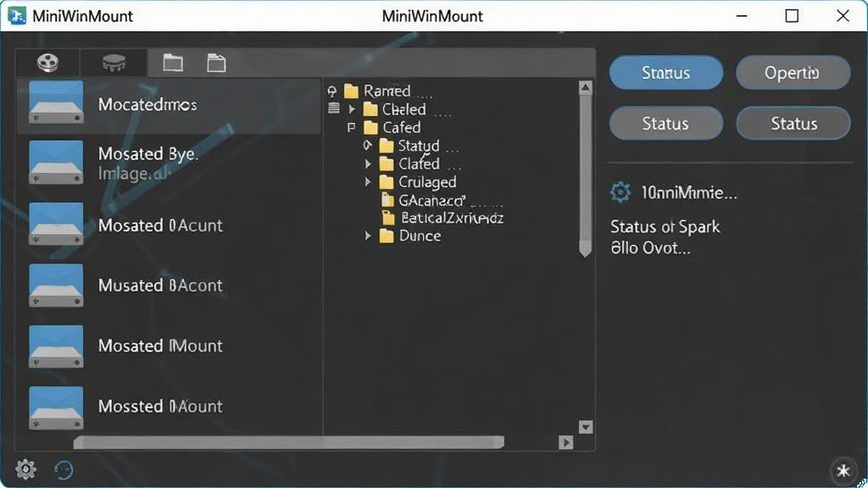
Task: Click the Cafed folder icon
Action: (370, 128)
